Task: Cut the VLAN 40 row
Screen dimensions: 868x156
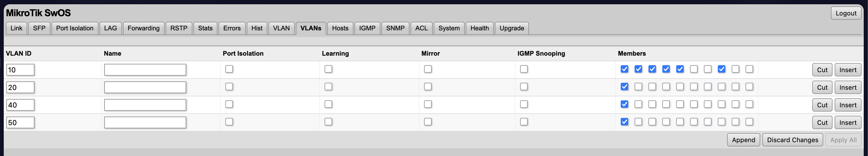Action: [x=822, y=105]
